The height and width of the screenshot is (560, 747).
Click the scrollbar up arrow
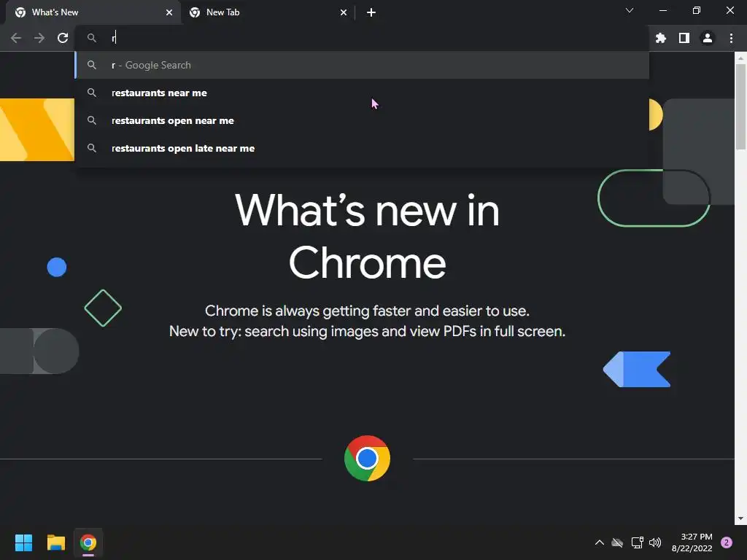click(x=740, y=58)
